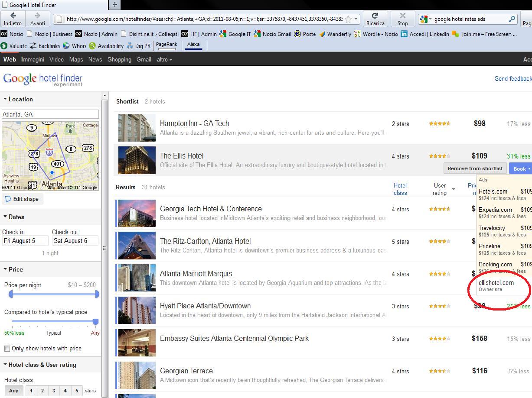This screenshot has height=398, width=532.
Task: Click the left price range slider handle
Action: (x=11, y=294)
